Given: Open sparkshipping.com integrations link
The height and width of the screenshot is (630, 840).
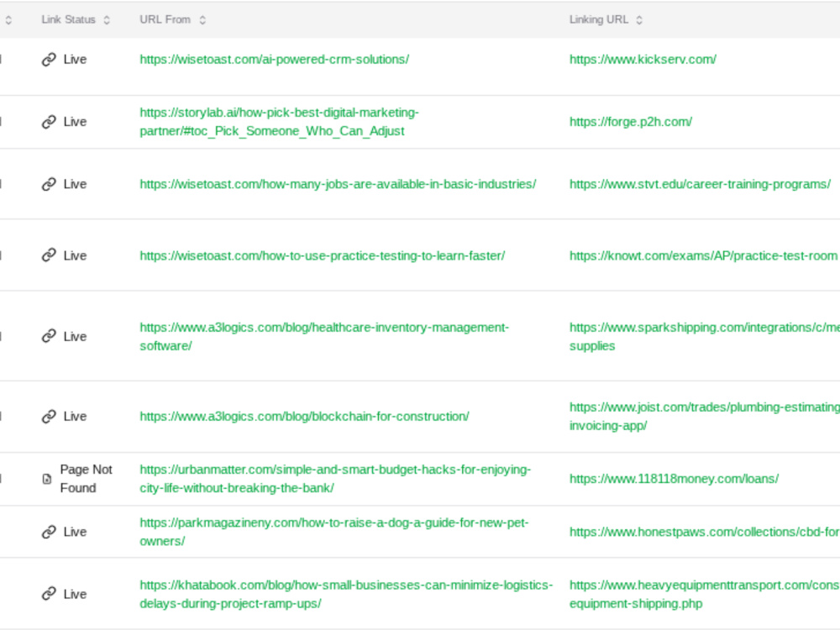Looking at the screenshot, I should click(705, 337).
